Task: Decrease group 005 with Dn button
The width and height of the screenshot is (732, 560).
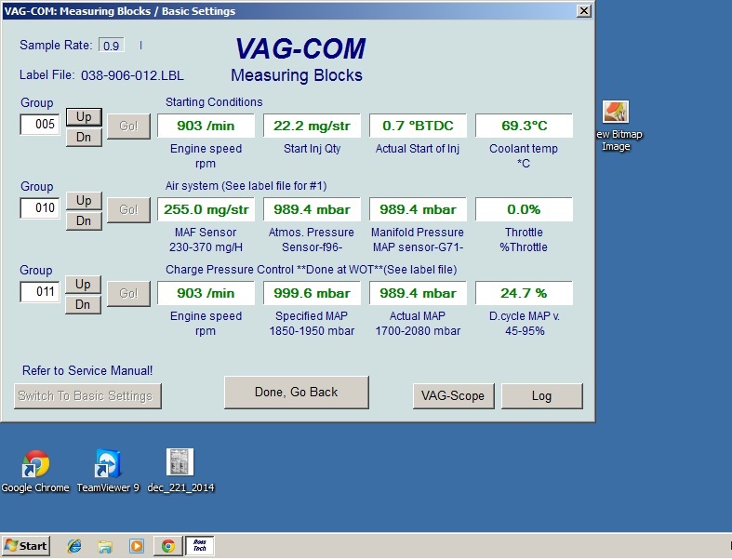Action: (84, 138)
